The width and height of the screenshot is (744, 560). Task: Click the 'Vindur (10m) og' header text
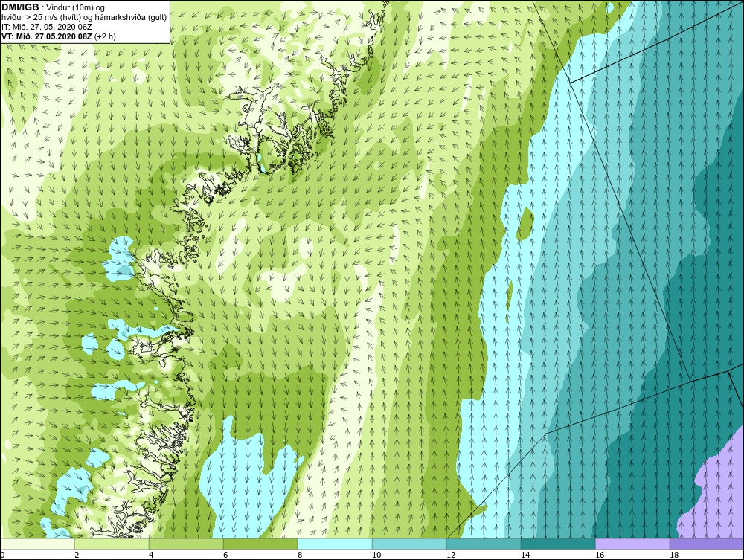(76, 8)
